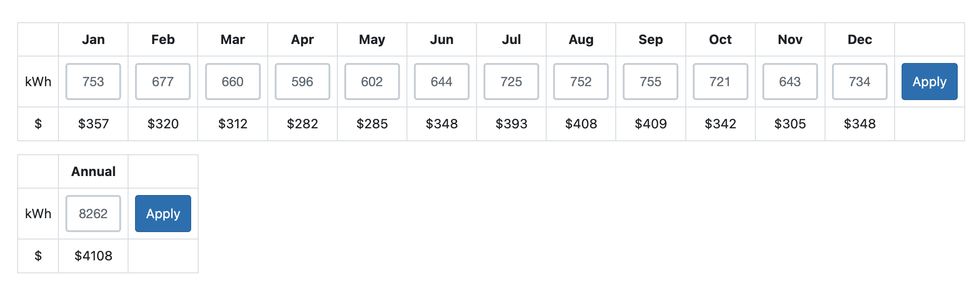Click the July kWh input showing 725
This screenshot has height=290, width=980.
point(511,82)
